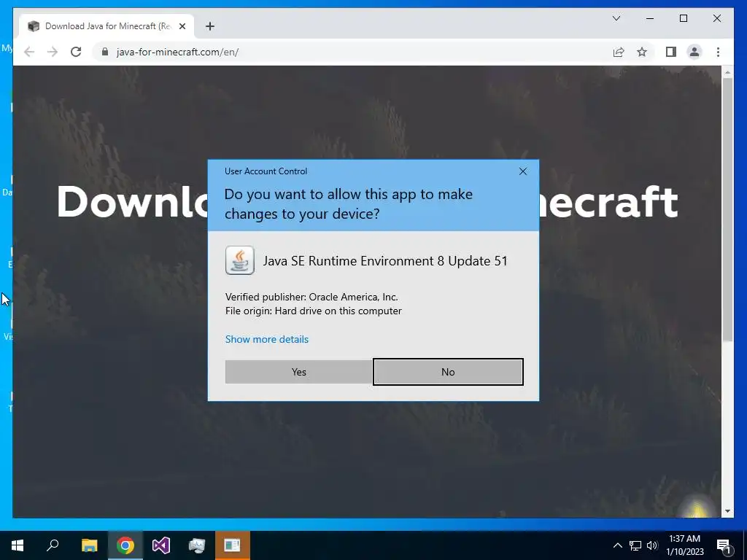Click 'Java SE Runtime Environment 8 Update 51'
This screenshot has height=560, width=747.
(385, 261)
